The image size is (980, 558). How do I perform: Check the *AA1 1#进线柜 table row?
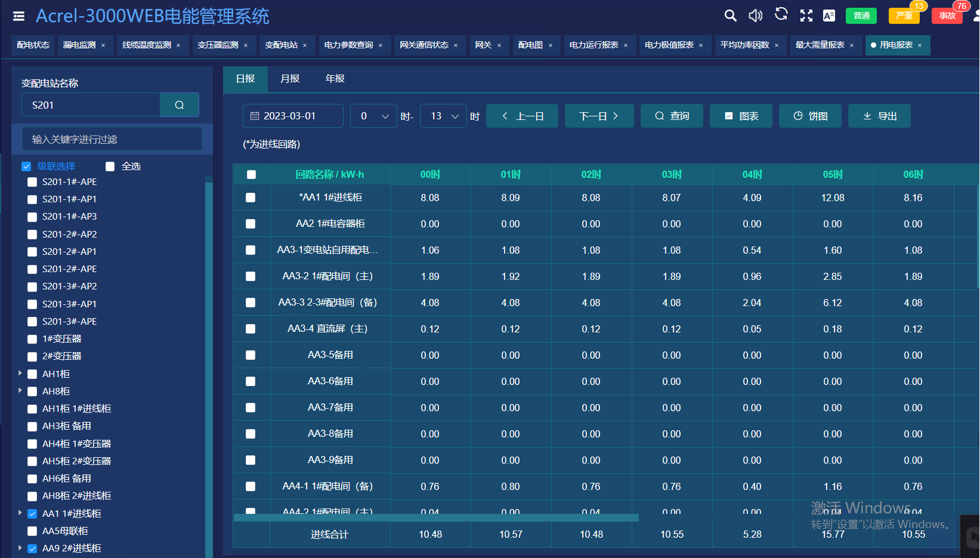pos(251,198)
